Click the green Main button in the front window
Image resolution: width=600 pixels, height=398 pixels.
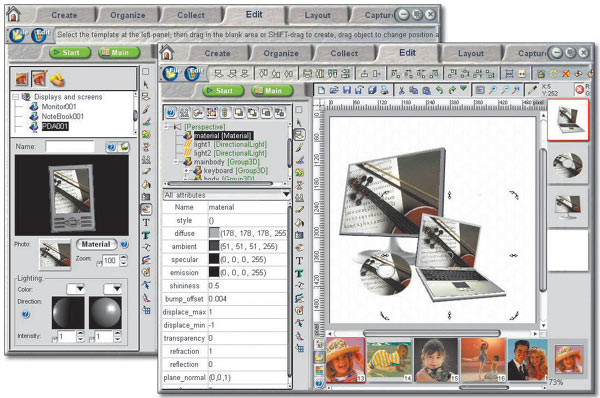point(272,91)
